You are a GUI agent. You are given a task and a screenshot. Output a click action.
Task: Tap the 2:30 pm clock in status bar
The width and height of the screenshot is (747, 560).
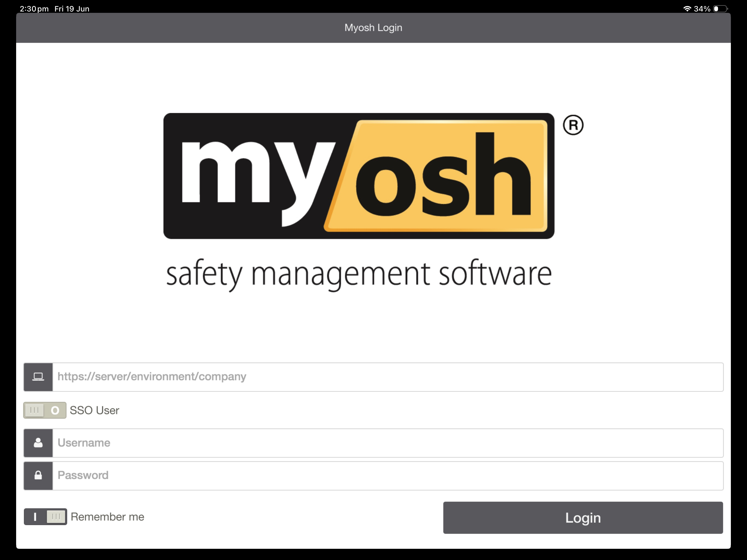tap(34, 9)
